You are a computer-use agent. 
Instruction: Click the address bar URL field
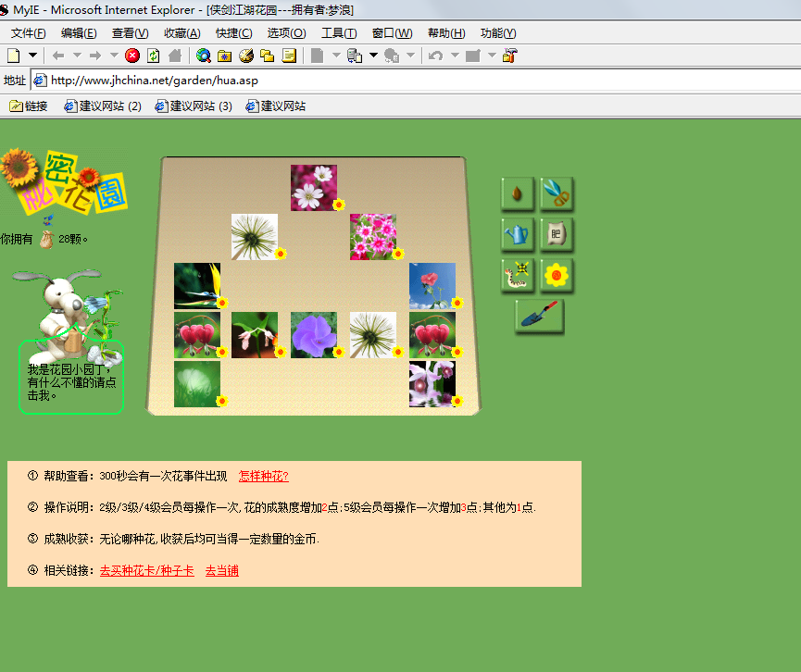(417, 81)
